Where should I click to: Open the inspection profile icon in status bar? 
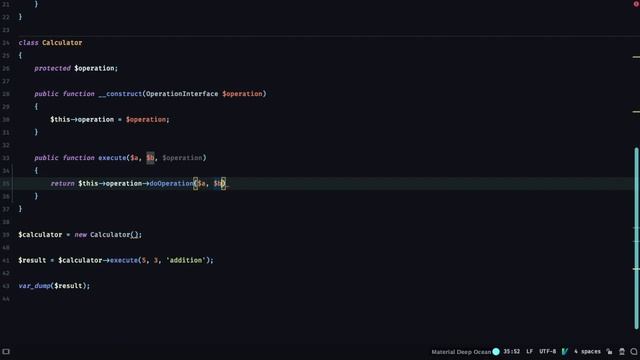tap(622, 351)
